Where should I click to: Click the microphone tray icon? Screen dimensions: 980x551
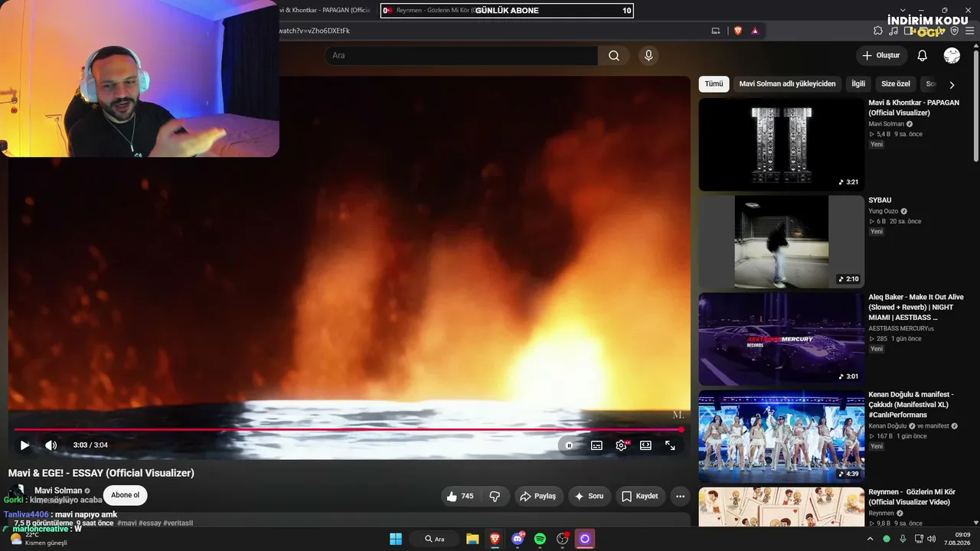tap(903, 539)
